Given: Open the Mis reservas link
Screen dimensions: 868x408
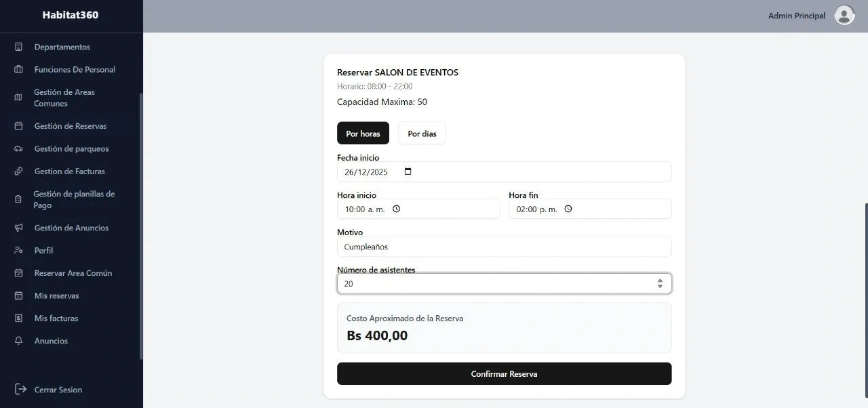Looking at the screenshot, I should pyautogui.click(x=56, y=295).
